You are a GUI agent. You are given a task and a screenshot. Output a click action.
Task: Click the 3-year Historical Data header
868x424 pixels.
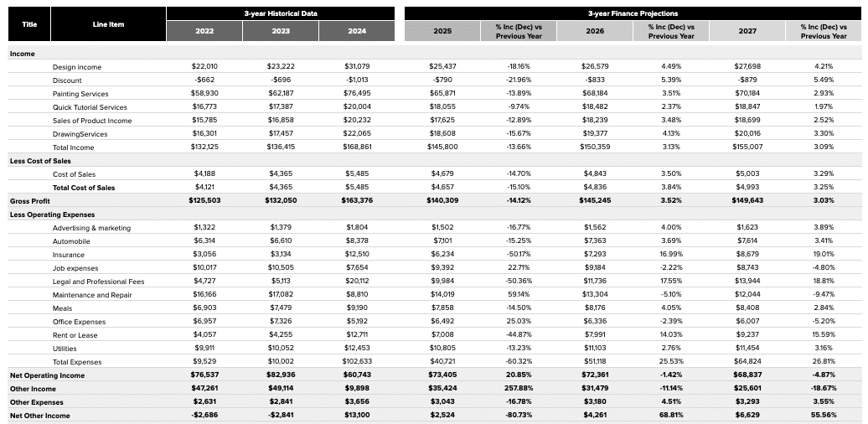[280, 13]
